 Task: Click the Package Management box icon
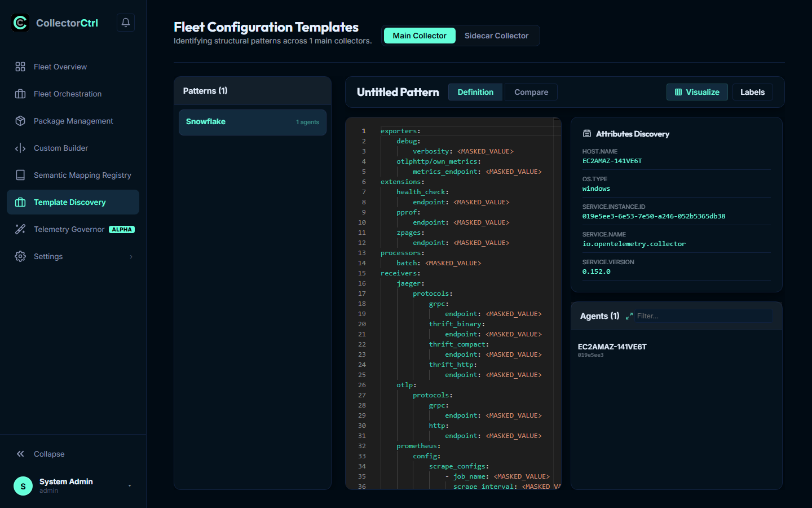pos(20,121)
